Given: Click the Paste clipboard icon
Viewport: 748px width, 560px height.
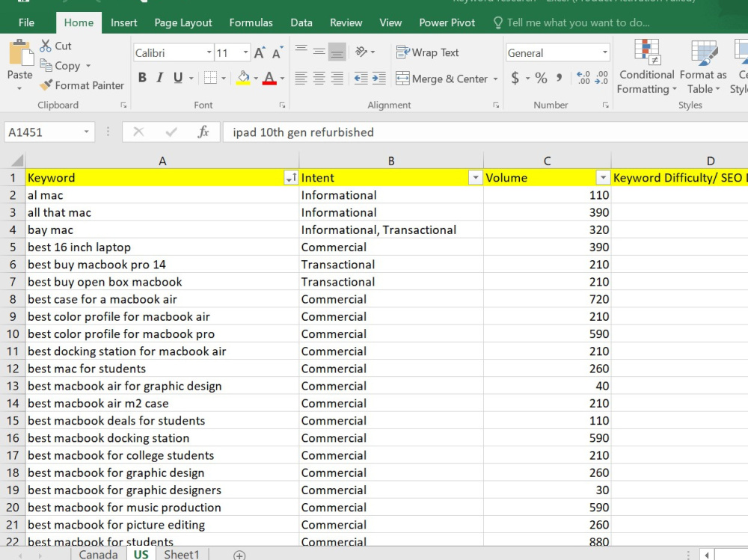Looking at the screenshot, I should pos(20,52).
